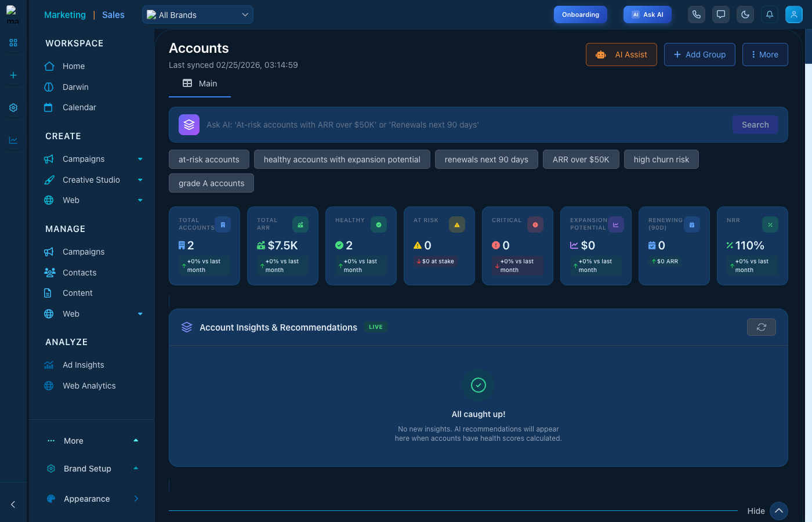The image size is (812, 522).
Task: Open the chat messages icon
Action: (721, 14)
